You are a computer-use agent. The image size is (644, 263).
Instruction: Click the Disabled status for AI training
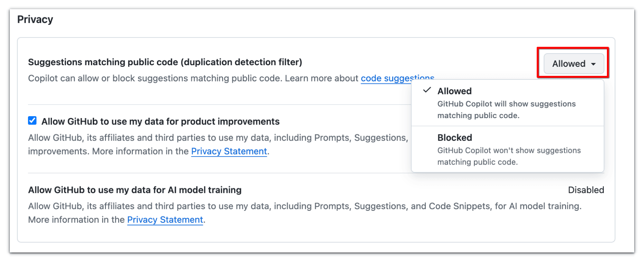coord(586,190)
